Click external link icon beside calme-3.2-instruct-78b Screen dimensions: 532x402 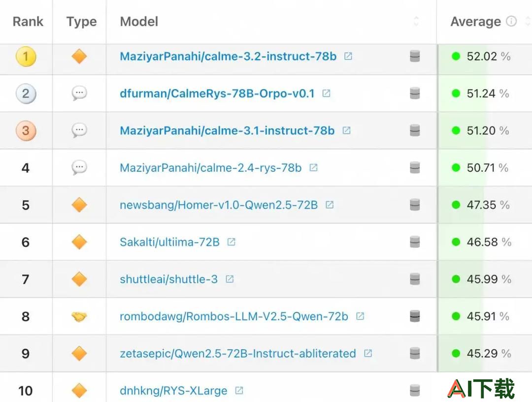click(348, 56)
